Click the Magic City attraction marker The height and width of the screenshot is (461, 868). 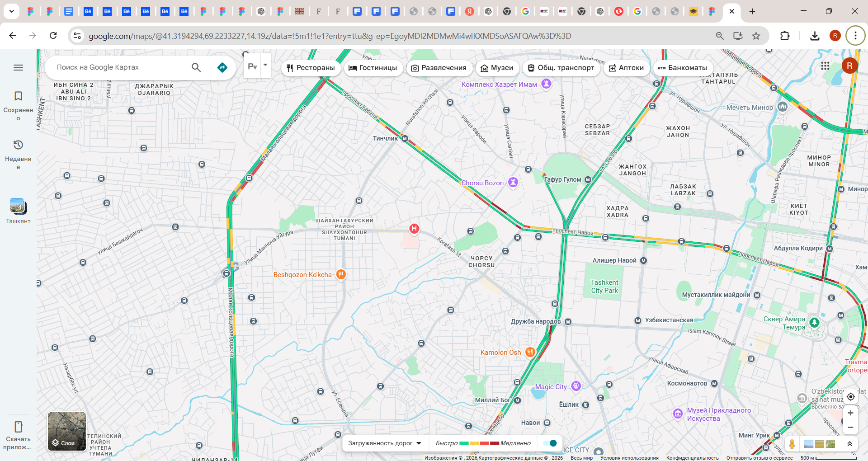576,386
